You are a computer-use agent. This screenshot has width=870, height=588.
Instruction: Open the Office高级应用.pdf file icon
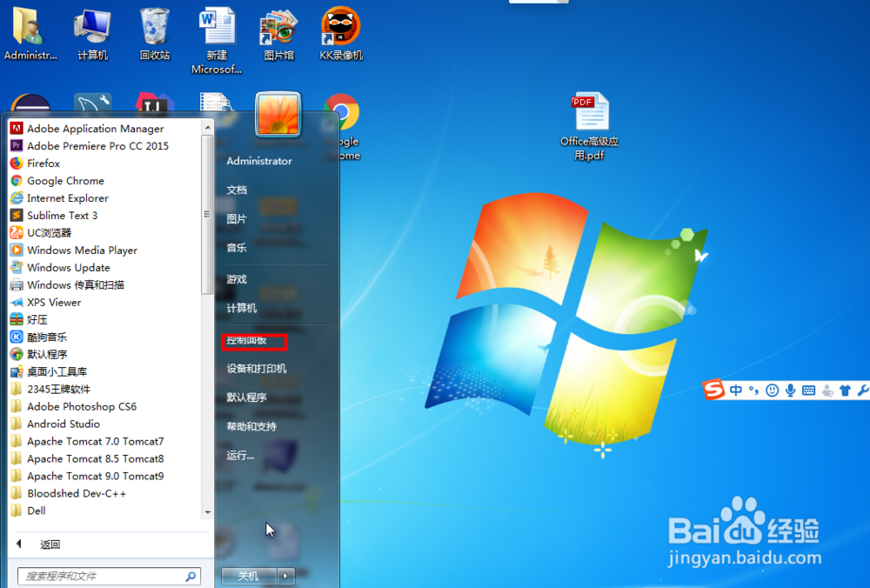(x=589, y=126)
